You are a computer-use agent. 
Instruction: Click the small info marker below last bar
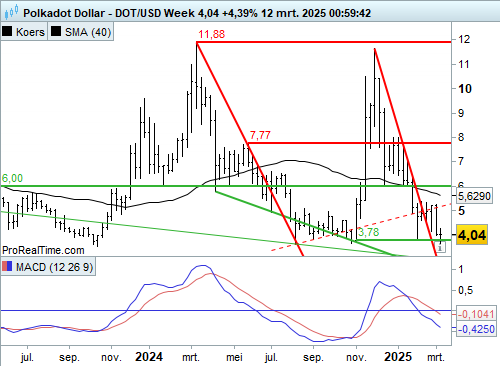[x=441, y=247]
